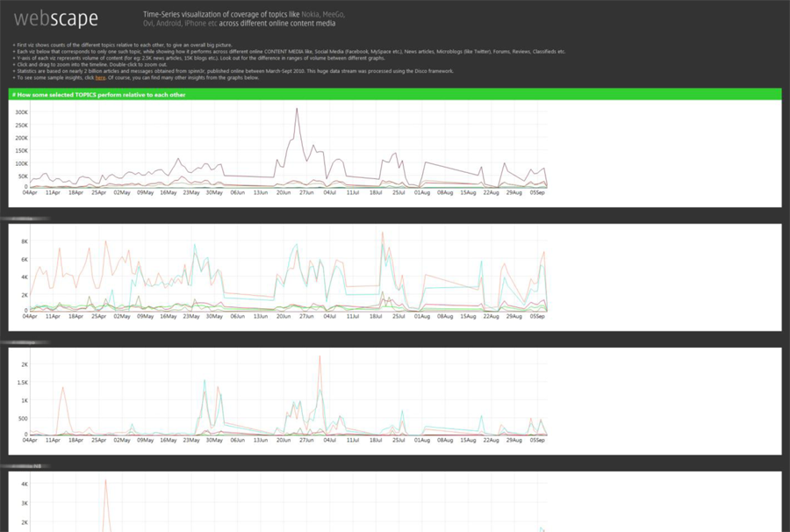The height and width of the screenshot is (532, 790).
Task: Click the 'Time-Series visualization of coverage' heading
Action: [244, 18]
